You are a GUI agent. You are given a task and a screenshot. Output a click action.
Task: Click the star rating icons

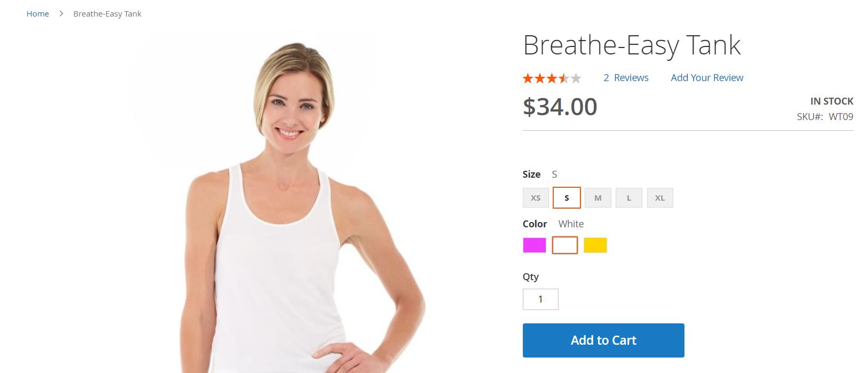(552, 78)
